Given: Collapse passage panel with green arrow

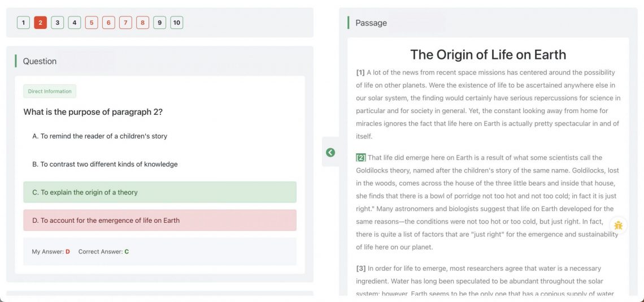Looking at the screenshot, I should pos(330,152).
